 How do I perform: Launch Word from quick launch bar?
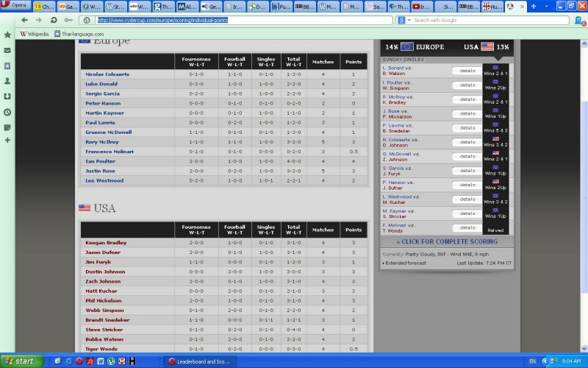pos(101,361)
